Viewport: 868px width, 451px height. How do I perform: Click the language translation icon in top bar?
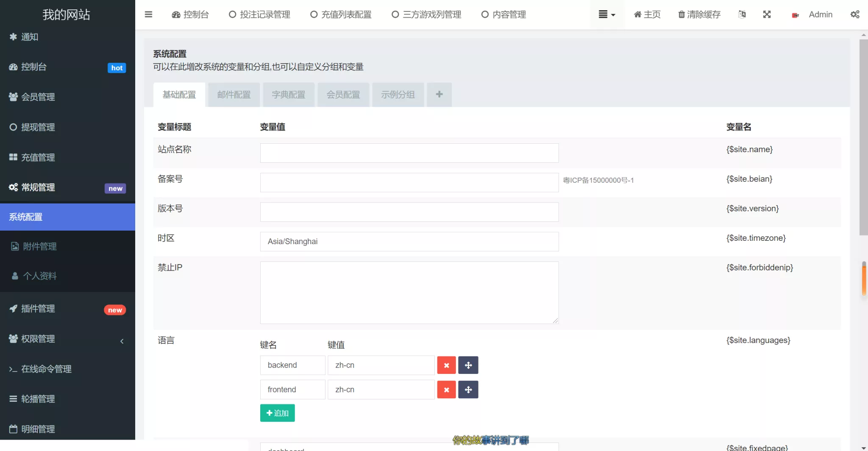point(742,14)
